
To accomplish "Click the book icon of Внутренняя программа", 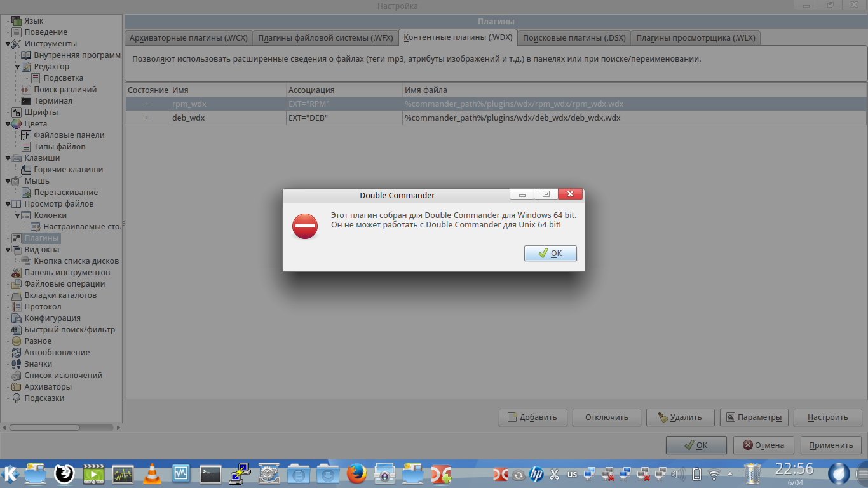I will (26, 55).
